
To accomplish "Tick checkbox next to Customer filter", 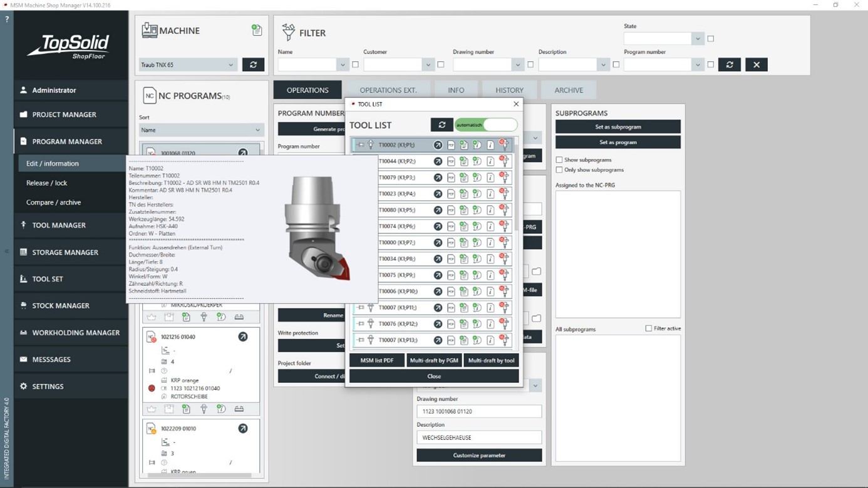I will (x=441, y=64).
